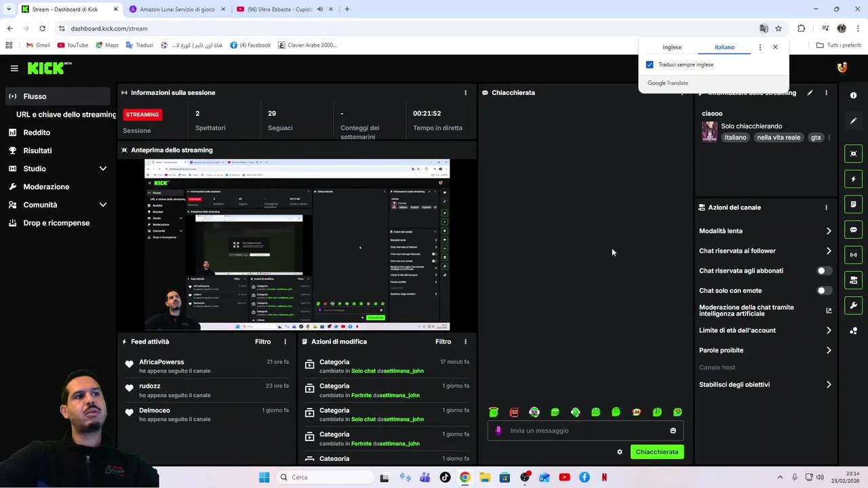This screenshot has width=868, height=488.
Task: Click the camera icon in the right rail
Action: point(853,280)
